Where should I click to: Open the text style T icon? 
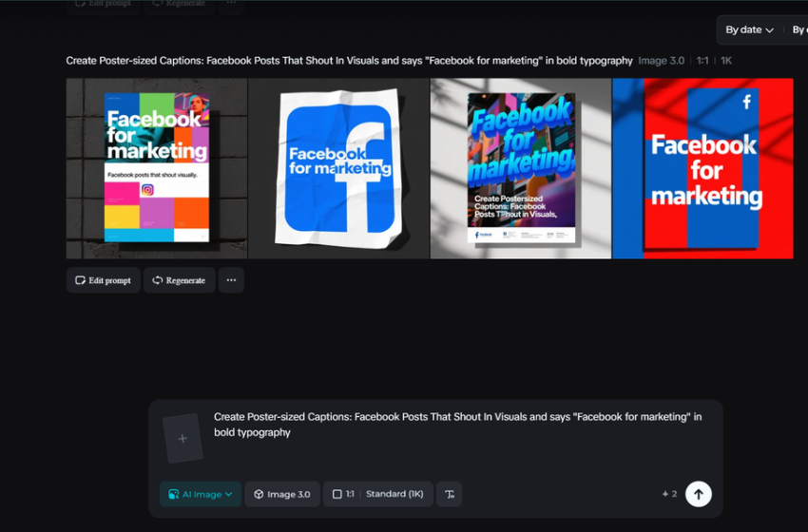tap(450, 494)
